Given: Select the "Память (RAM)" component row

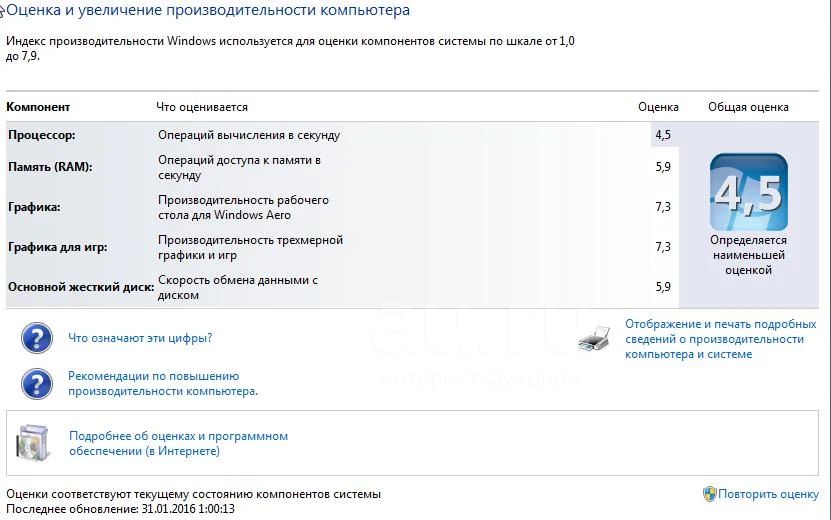Looking at the screenshot, I should [342, 167].
